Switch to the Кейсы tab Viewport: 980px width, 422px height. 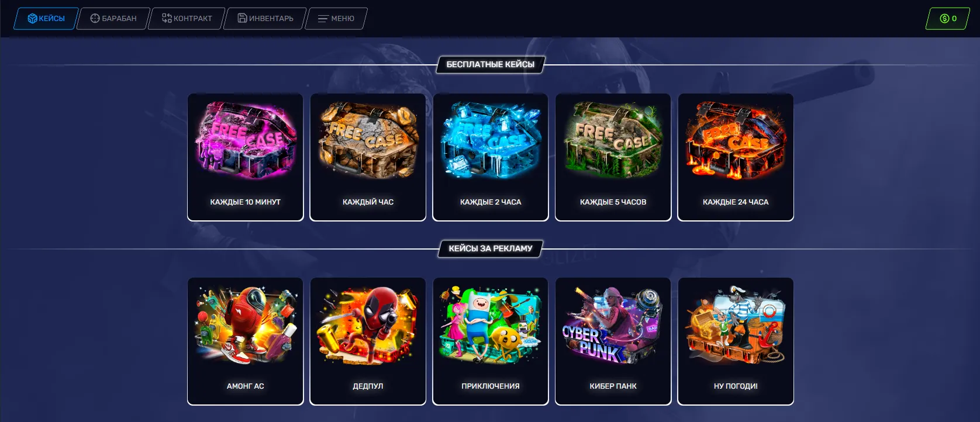point(46,18)
